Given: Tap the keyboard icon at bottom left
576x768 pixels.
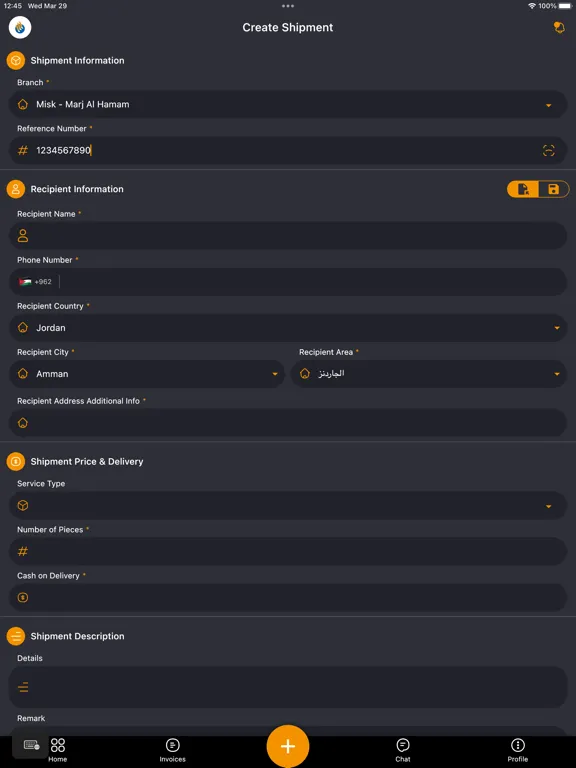Looking at the screenshot, I should point(31,745).
